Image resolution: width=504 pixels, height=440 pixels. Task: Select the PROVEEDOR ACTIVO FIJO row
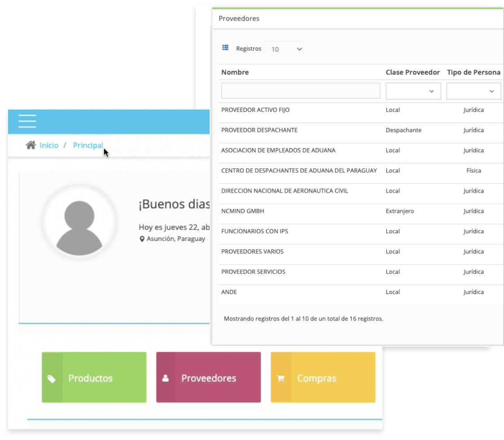(x=361, y=113)
